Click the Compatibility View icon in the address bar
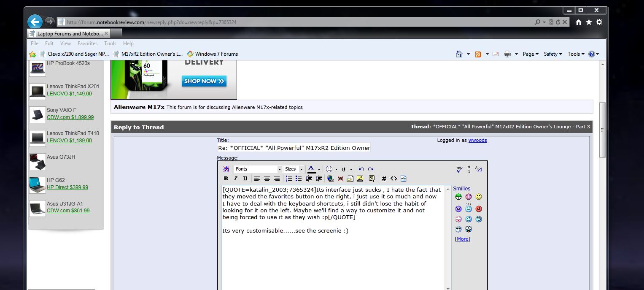The height and width of the screenshot is (290, 644). tap(551, 22)
